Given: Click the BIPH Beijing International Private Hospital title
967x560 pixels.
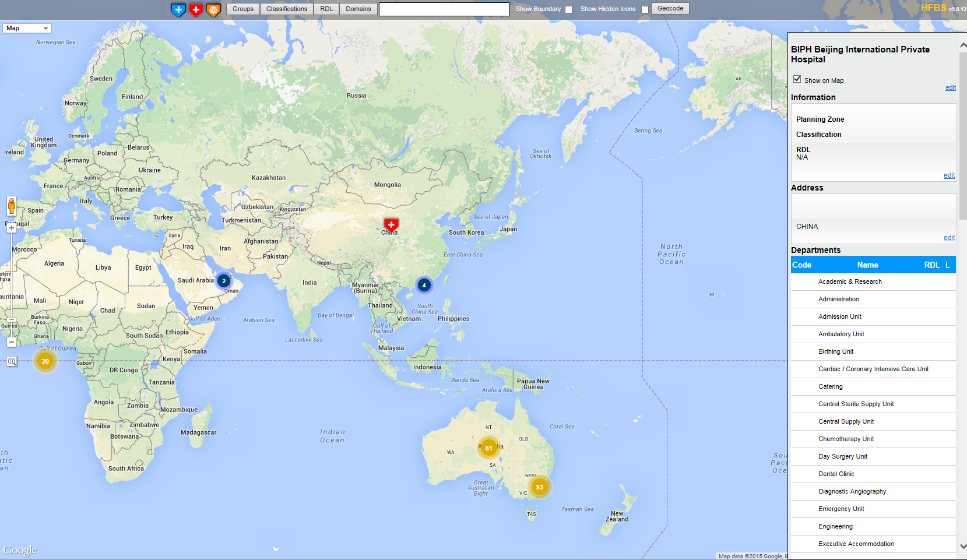Looking at the screenshot, I should [860, 54].
